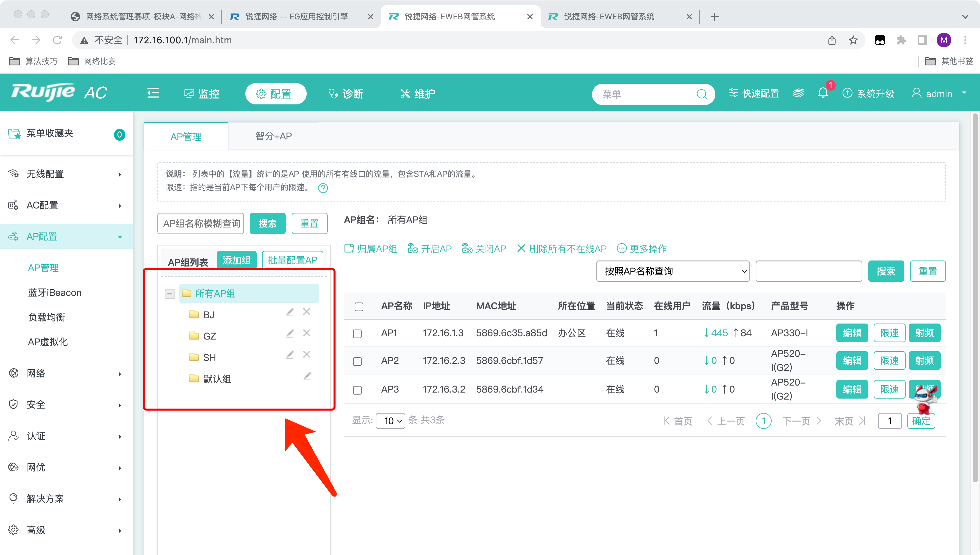Edit the 默认组 group with pencil icon
Image resolution: width=980 pixels, height=555 pixels.
pyautogui.click(x=307, y=376)
